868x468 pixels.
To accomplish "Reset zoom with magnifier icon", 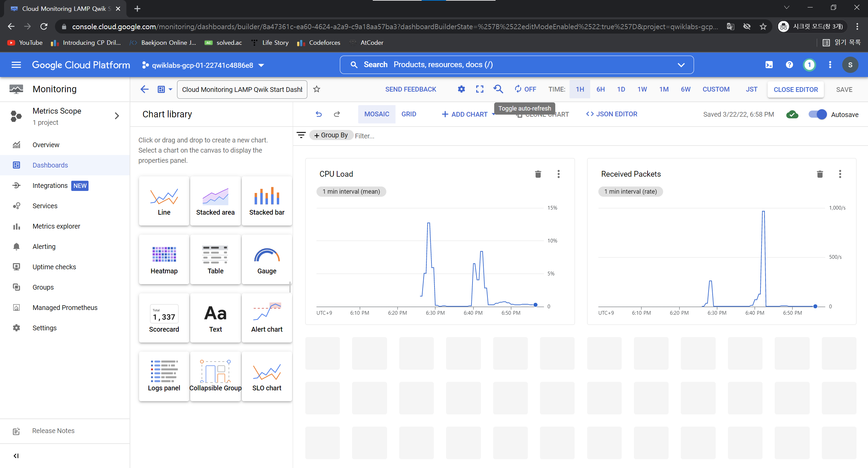I will click(x=498, y=89).
